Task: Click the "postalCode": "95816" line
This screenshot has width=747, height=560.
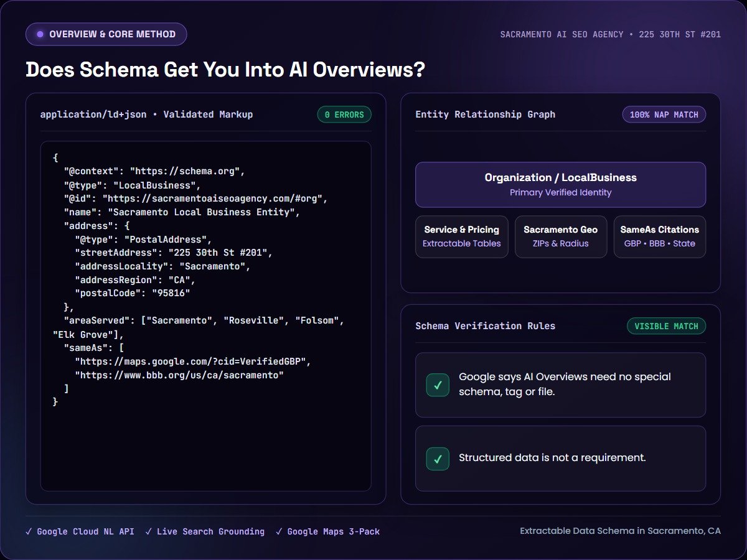Action: point(133,293)
